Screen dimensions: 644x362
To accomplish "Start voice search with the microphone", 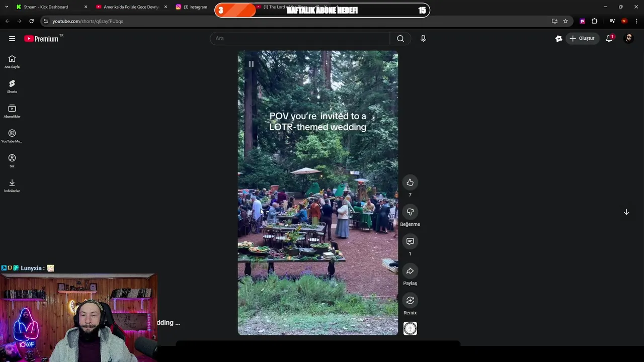I will 423,39.
